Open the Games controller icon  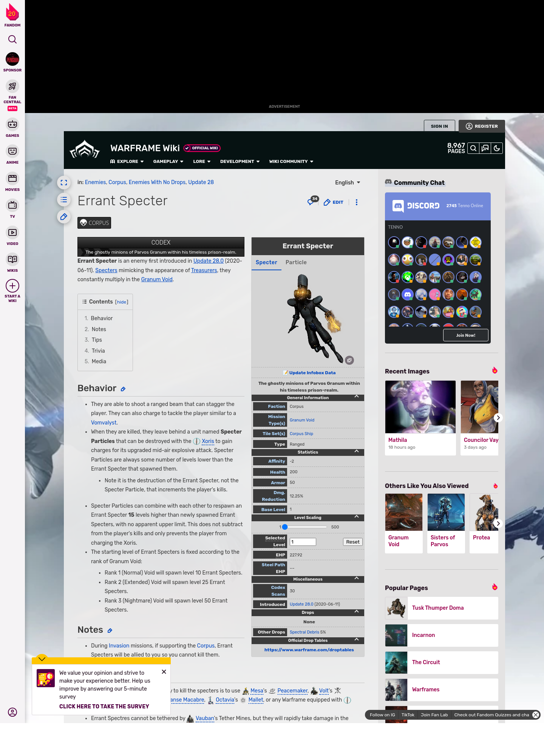[12, 124]
